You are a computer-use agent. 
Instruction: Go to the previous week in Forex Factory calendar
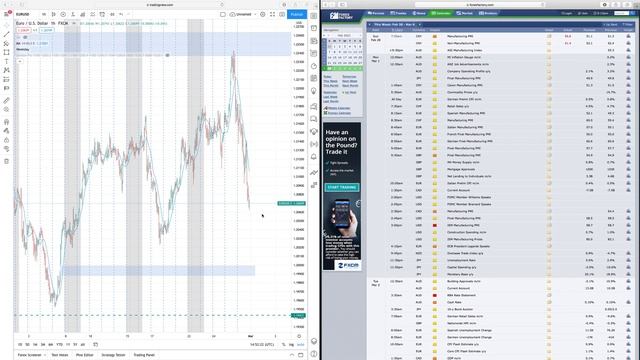369,24
